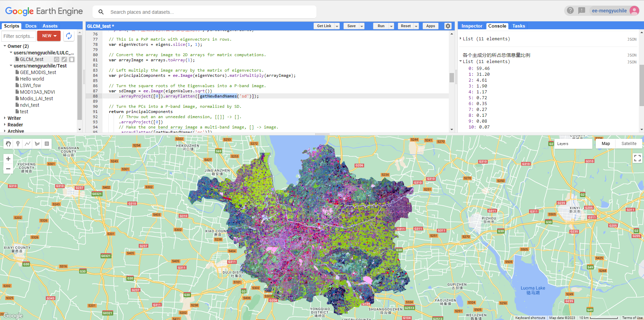Switch to the Inspector tab
The image size is (644, 320).
click(472, 26)
